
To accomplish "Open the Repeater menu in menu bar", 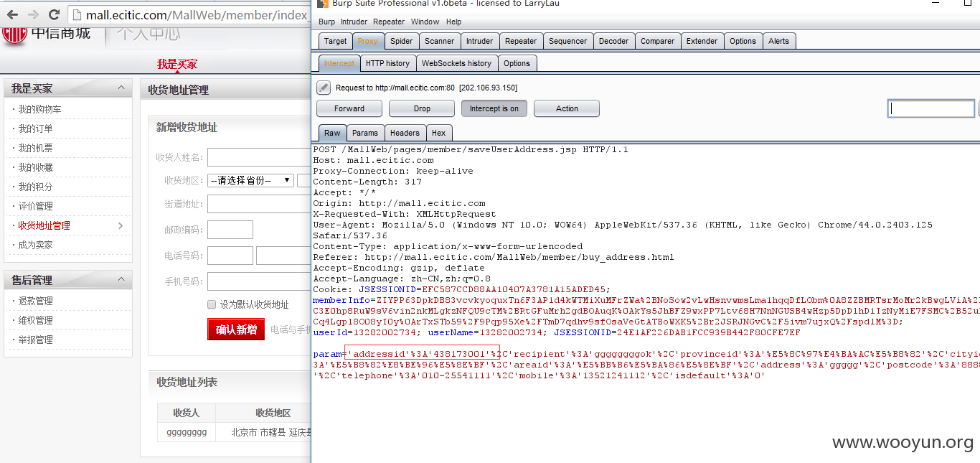I will 389,22.
